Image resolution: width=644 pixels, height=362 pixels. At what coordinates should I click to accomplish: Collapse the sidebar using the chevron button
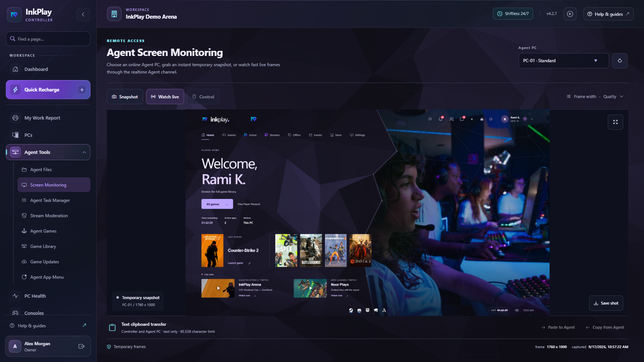click(x=83, y=15)
